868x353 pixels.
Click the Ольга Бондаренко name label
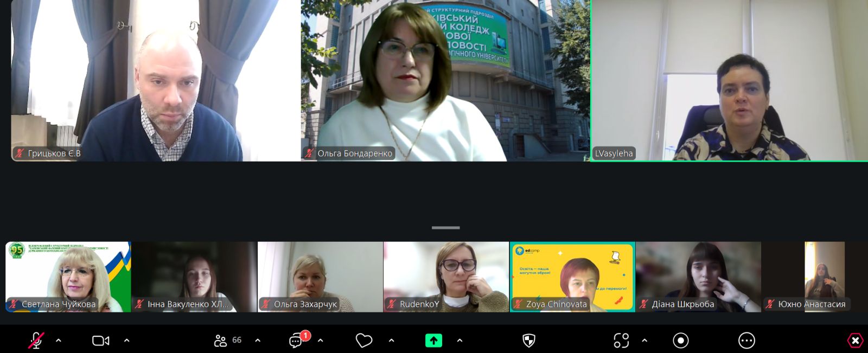coord(354,153)
